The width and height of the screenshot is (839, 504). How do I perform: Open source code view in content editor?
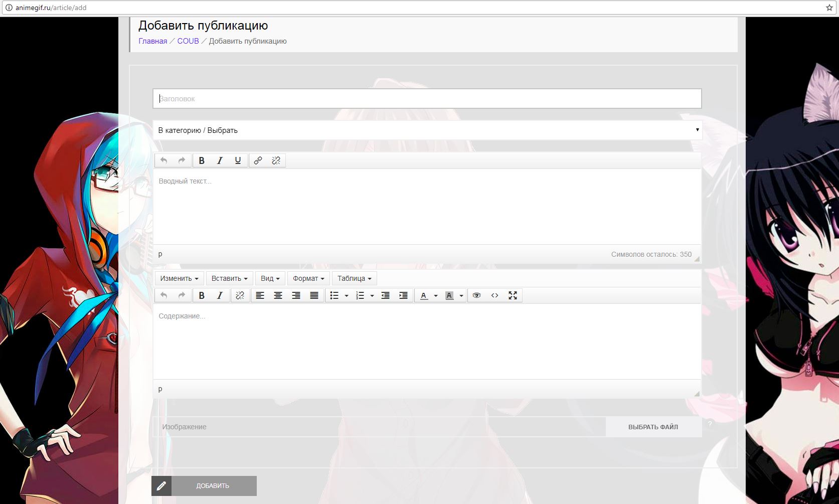494,295
